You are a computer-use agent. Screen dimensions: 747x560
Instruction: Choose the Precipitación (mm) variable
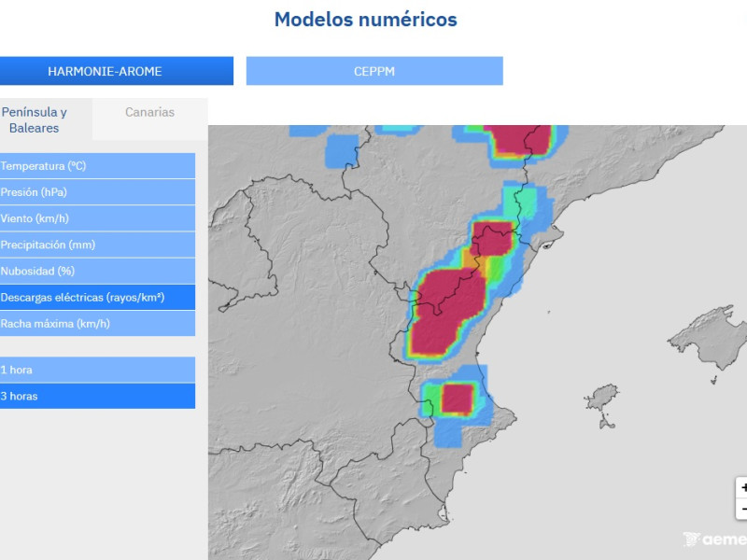(x=97, y=245)
